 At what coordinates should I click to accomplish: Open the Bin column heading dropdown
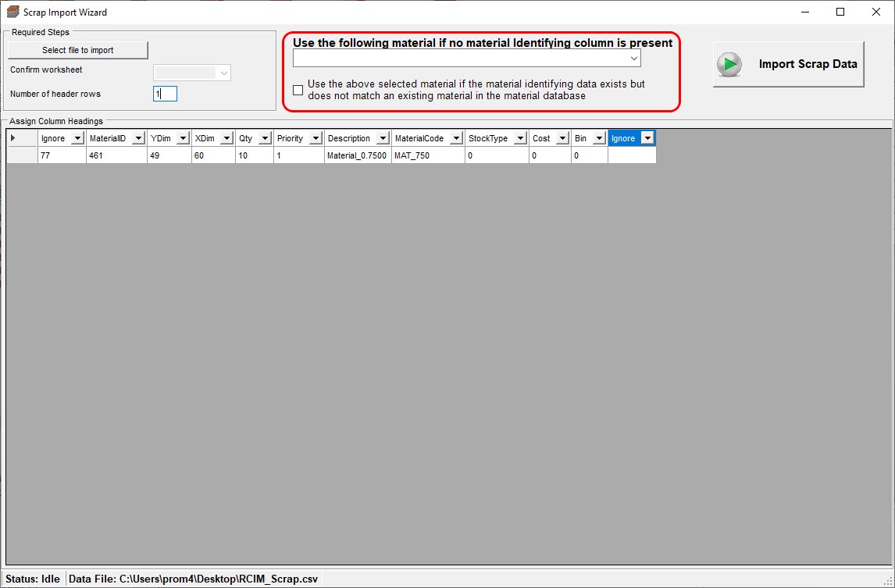pos(599,138)
